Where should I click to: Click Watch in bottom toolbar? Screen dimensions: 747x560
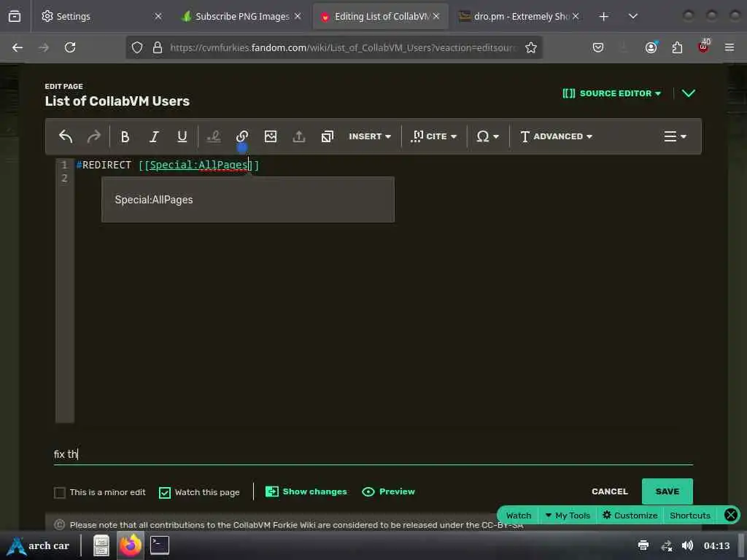tap(519, 516)
